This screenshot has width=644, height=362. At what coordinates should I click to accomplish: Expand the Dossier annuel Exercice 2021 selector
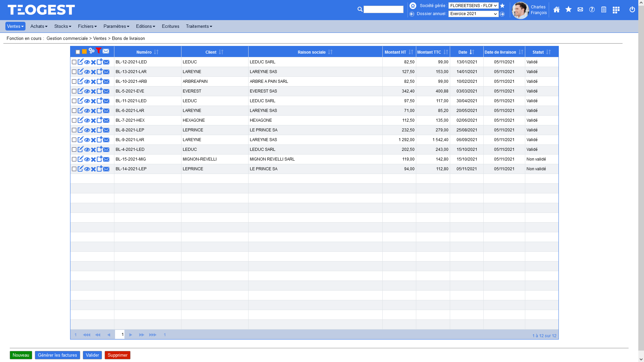tap(473, 14)
